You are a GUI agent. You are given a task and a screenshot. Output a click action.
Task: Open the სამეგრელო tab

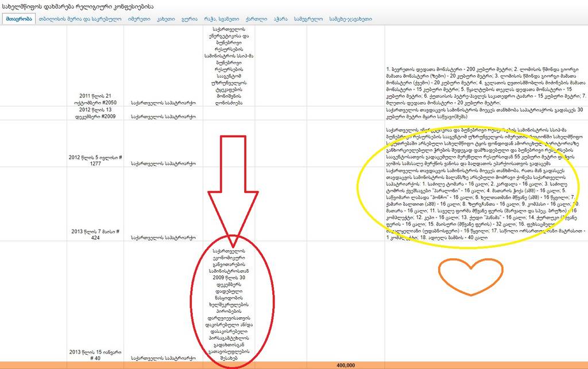tap(308, 19)
